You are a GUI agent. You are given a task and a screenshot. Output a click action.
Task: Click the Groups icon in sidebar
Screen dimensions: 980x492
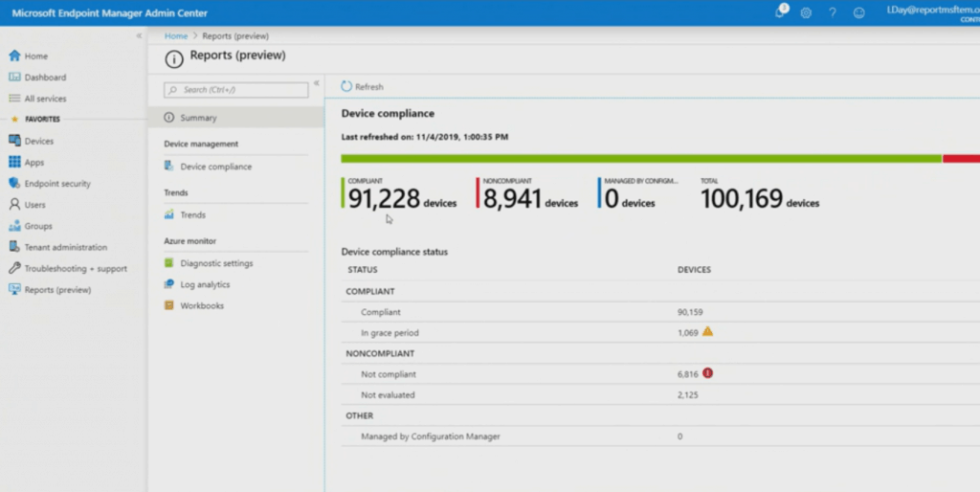(14, 226)
